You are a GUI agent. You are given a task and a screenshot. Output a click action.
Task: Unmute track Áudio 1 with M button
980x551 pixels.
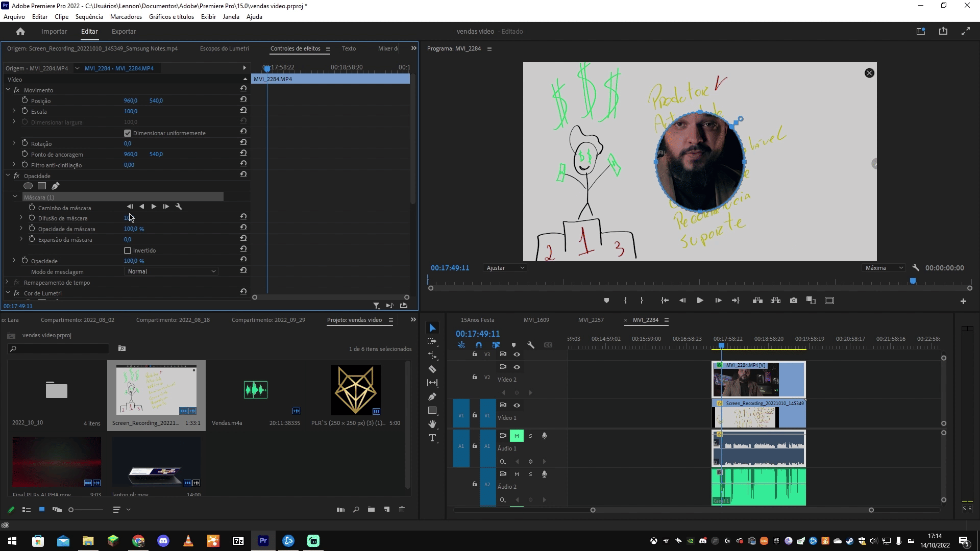[517, 436]
